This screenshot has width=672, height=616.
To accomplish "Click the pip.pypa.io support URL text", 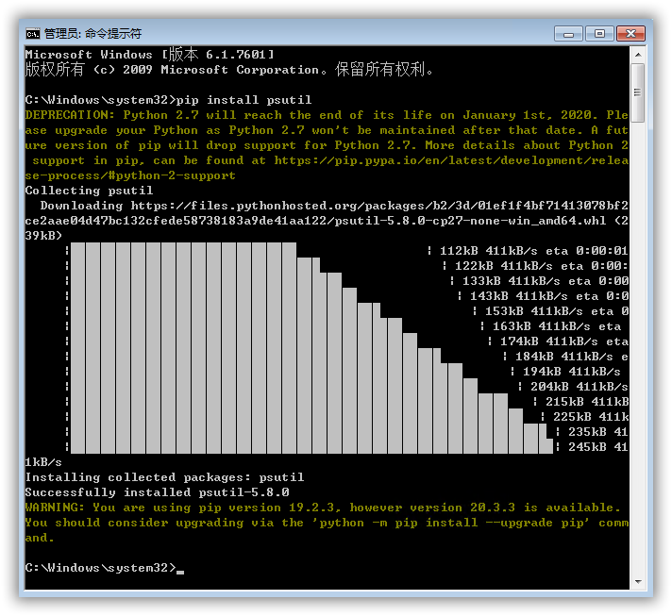I will [x=451, y=160].
